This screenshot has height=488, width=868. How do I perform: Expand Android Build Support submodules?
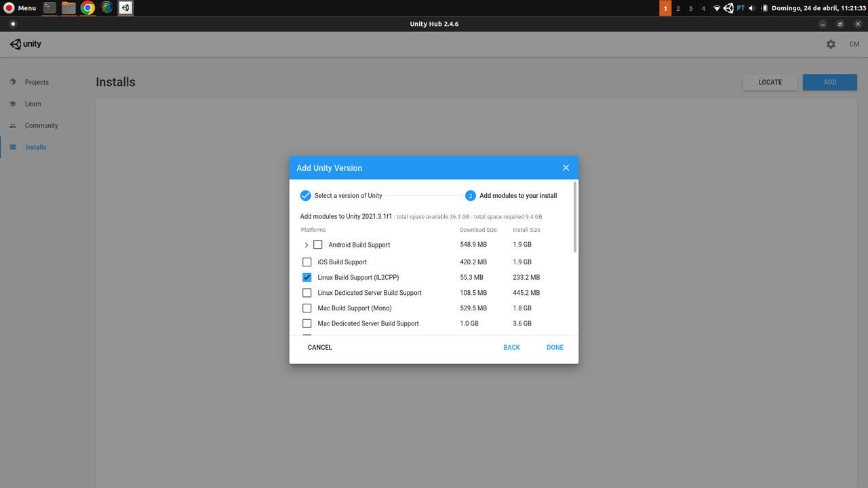[306, 245]
